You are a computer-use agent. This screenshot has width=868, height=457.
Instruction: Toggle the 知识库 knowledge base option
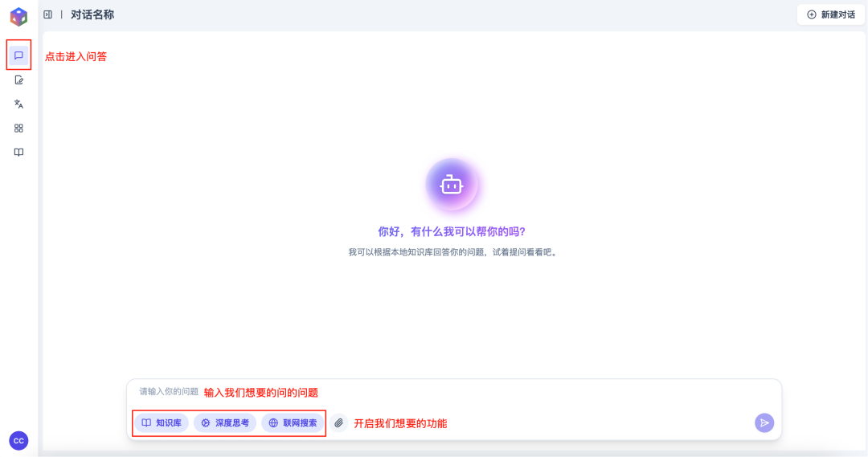tap(162, 423)
